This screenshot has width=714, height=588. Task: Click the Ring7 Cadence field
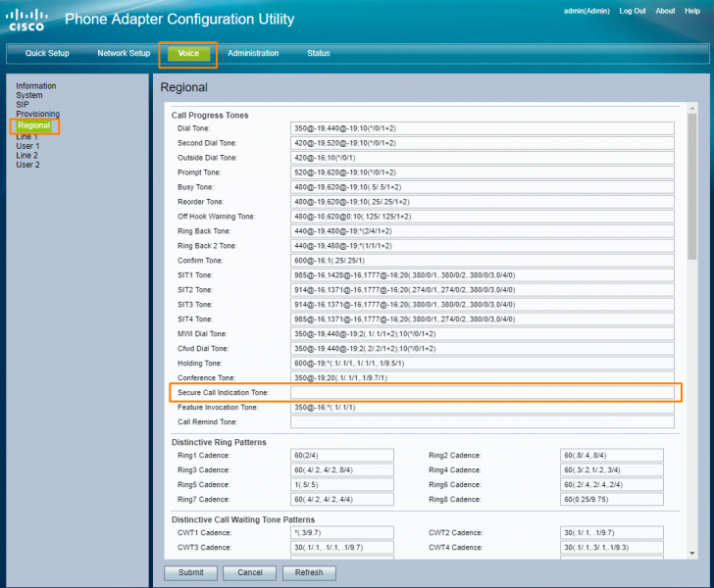[342, 499]
